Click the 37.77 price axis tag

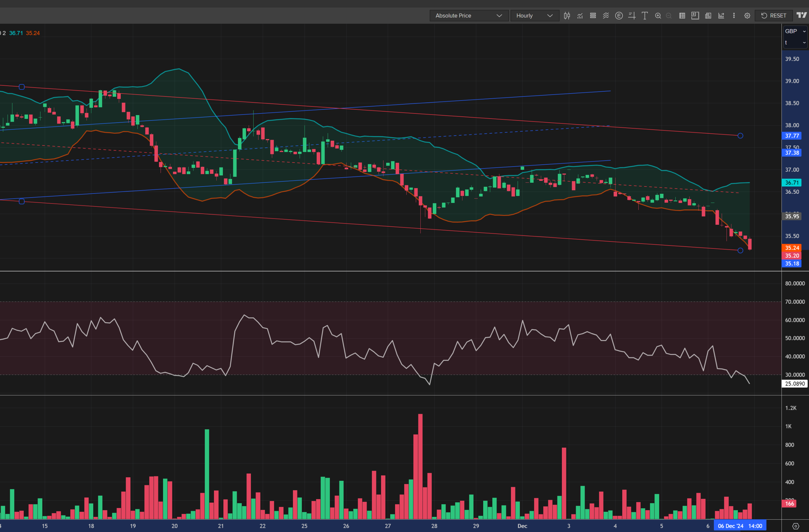(x=792, y=136)
